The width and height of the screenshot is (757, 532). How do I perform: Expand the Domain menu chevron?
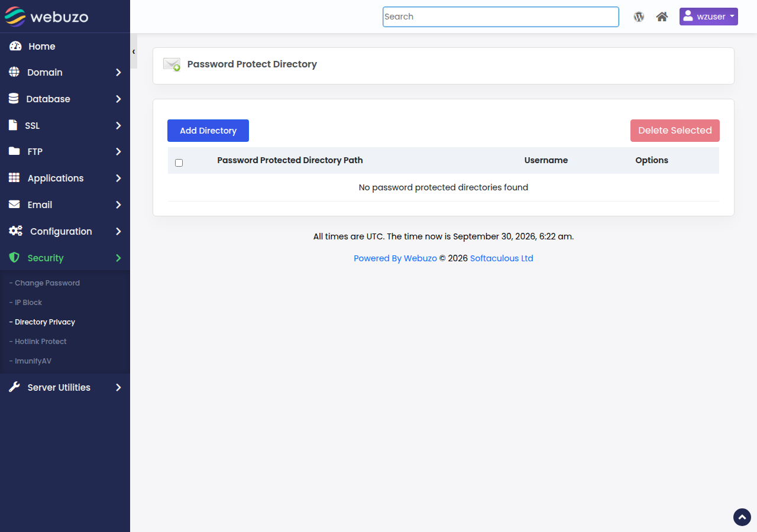[118, 72]
